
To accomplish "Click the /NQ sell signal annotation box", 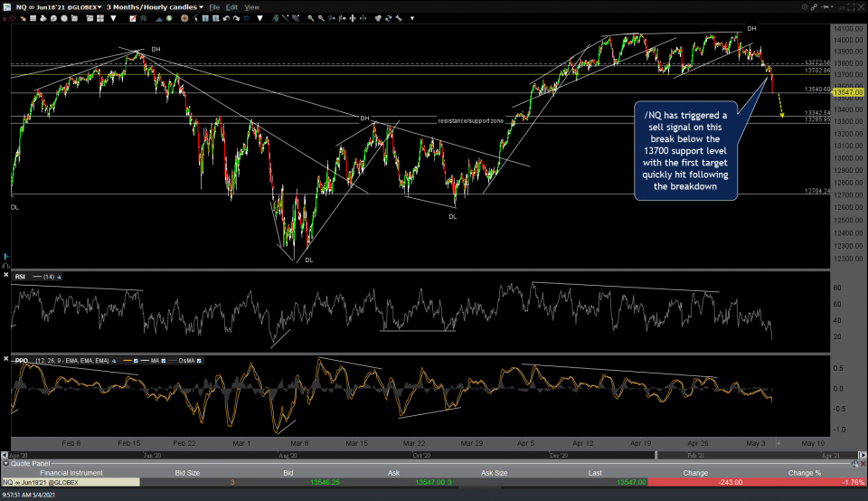I will click(x=685, y=151).
